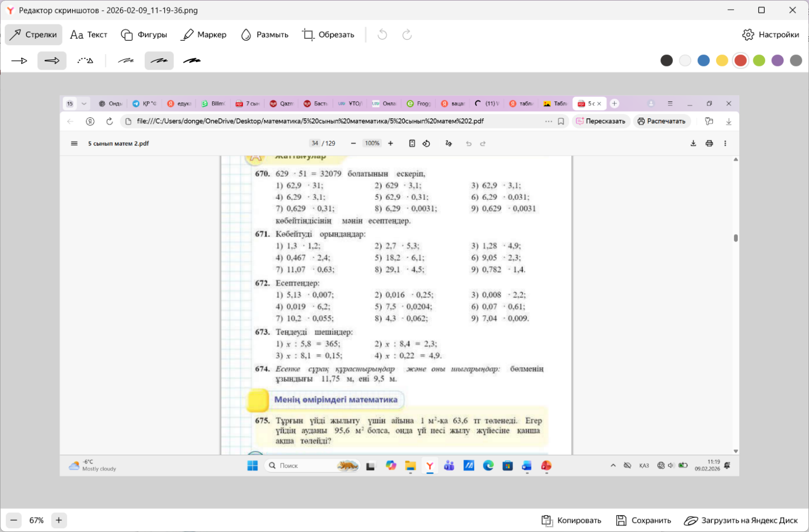Click the reload icon in the captured browser
This screenshot has width=809, height=532.
click(x=110, y=122)
